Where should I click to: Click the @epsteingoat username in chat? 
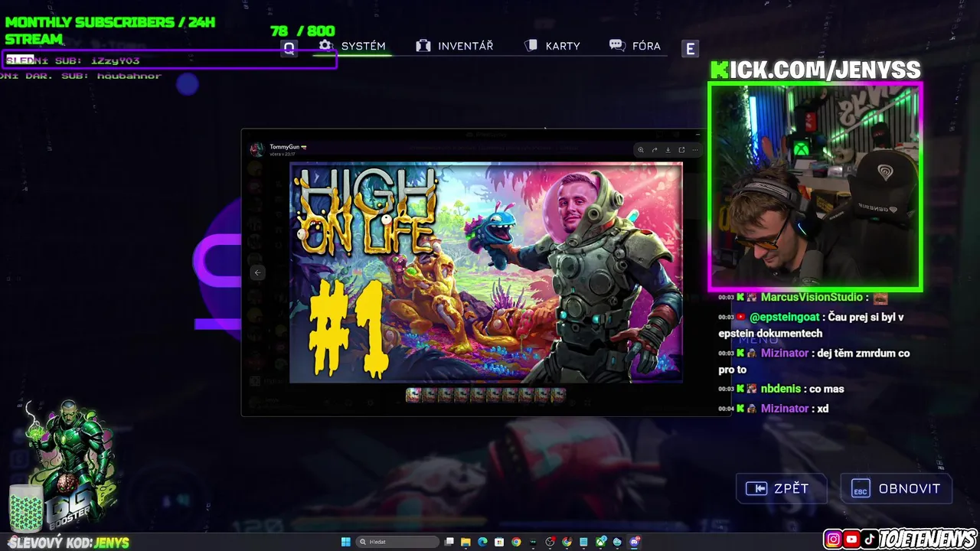784,316
